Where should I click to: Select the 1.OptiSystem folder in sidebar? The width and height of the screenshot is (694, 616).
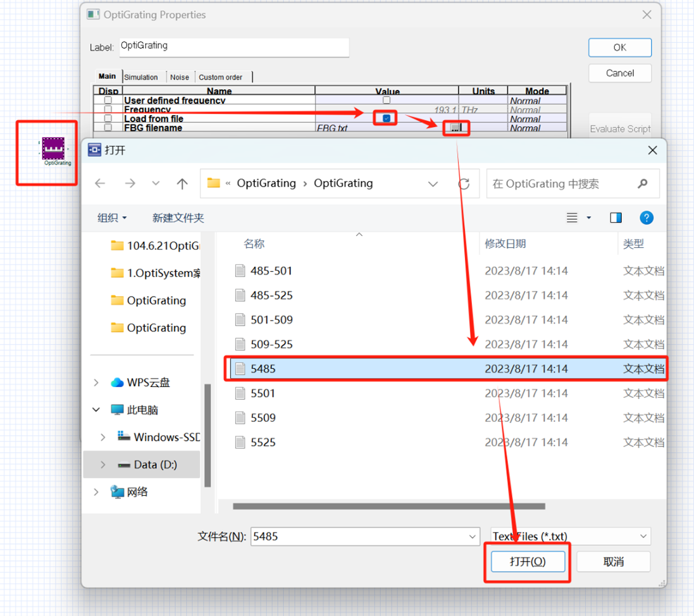(155, 273)
